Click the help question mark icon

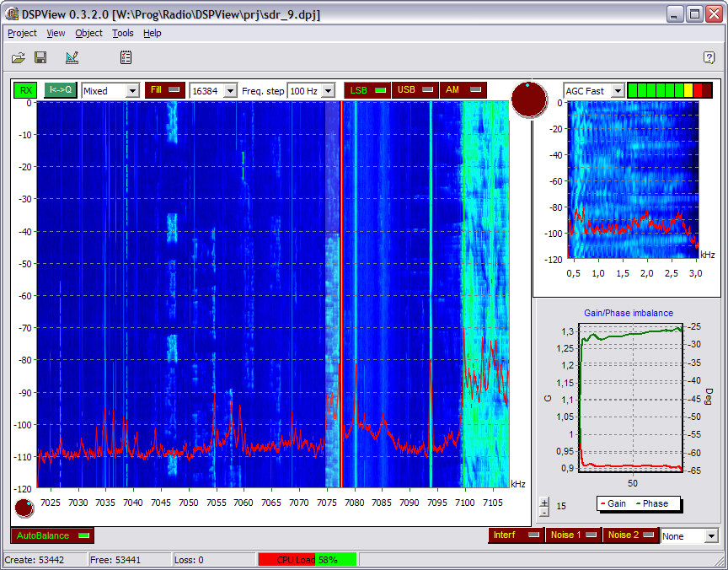(709, 57)
